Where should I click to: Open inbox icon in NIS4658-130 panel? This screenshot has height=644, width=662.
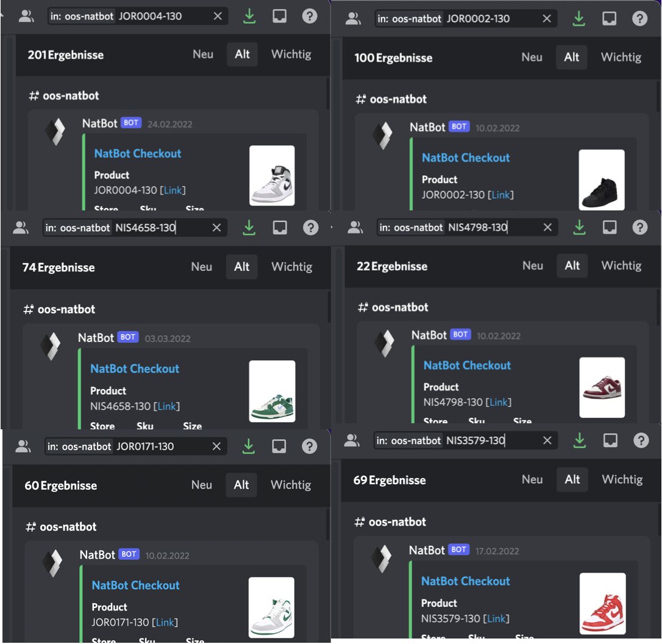pyautogui.click(x=280, y=228)
